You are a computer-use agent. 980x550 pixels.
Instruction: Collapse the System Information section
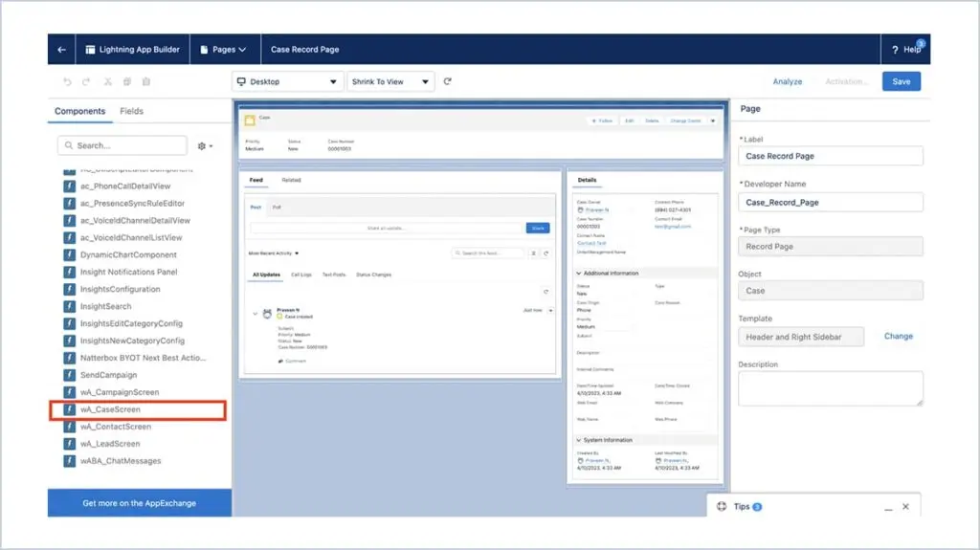(x=579, y=440)
